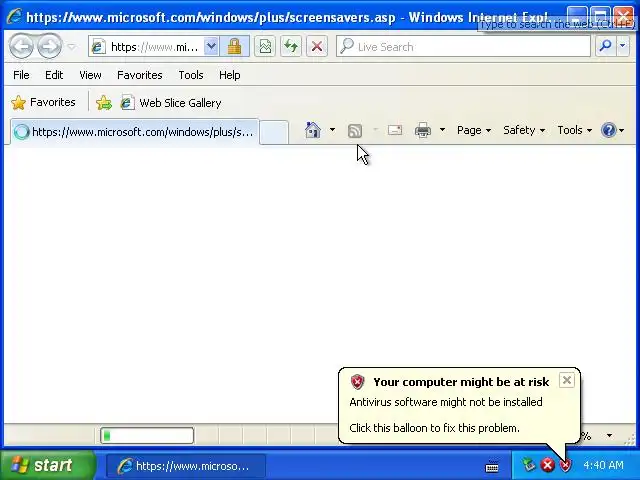
Task: Click the Safely Remove Hardware tray icon
Action: coord(528,465)
